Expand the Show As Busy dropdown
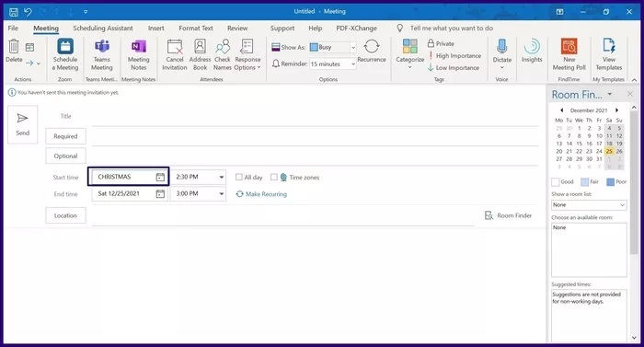This screenshot has height=347, width=644. (353, 47)
